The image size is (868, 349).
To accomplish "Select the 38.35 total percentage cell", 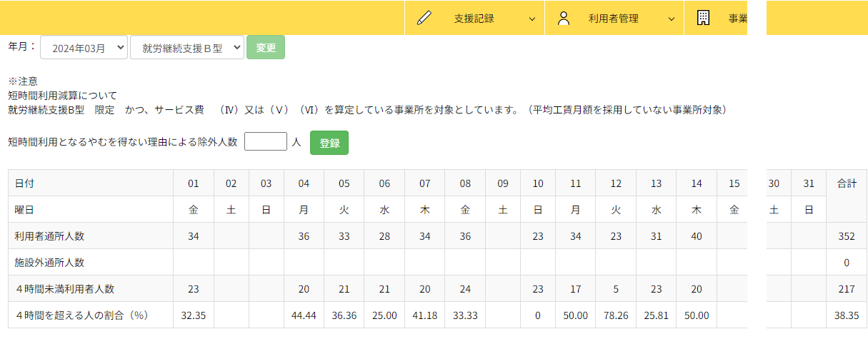I will 847,315.
